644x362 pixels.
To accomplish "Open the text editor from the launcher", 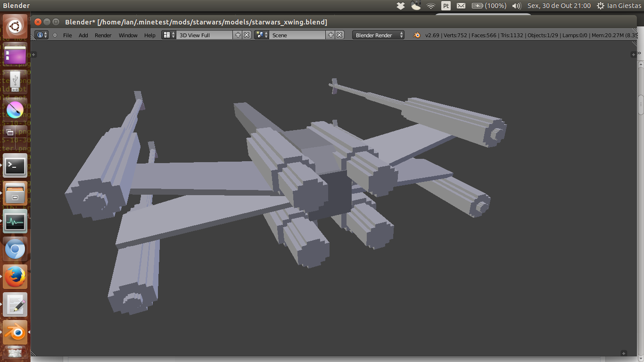I will pos(15,304).
